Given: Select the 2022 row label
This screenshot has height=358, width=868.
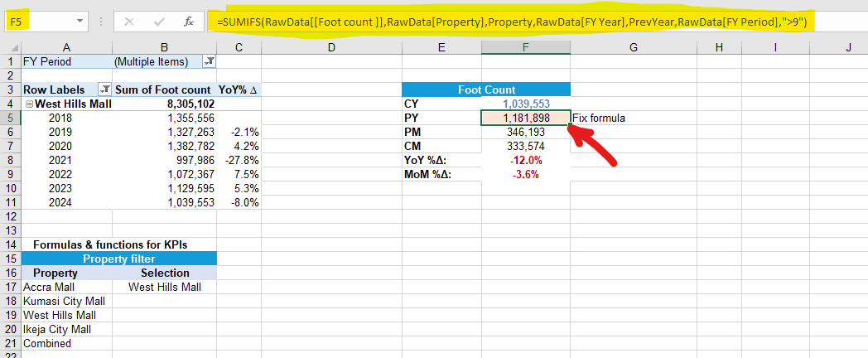Looking at the screenshot, I should [x=66, y=174].
